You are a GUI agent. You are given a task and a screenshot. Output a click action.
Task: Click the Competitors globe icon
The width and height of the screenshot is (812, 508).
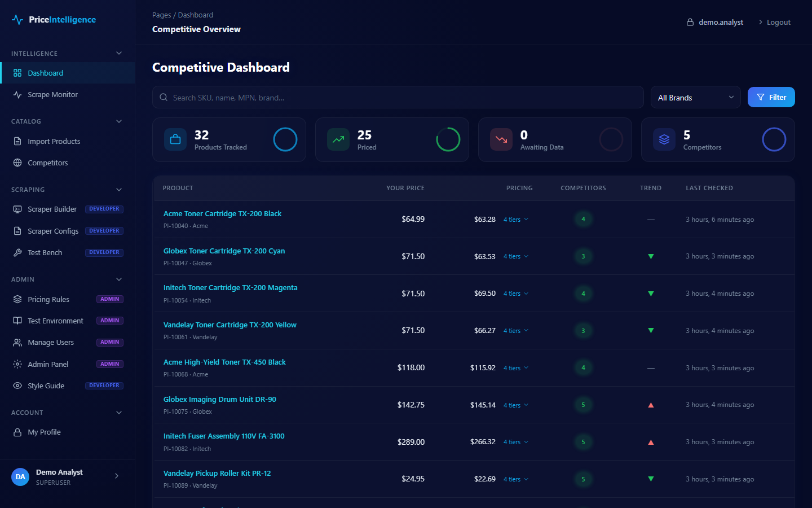pyautogui.click(x=17, y=163)
